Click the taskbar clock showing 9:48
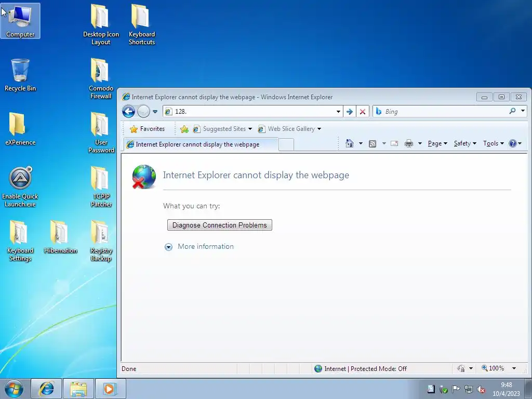Screen dimensions: 532x399 tap(506, 389)
